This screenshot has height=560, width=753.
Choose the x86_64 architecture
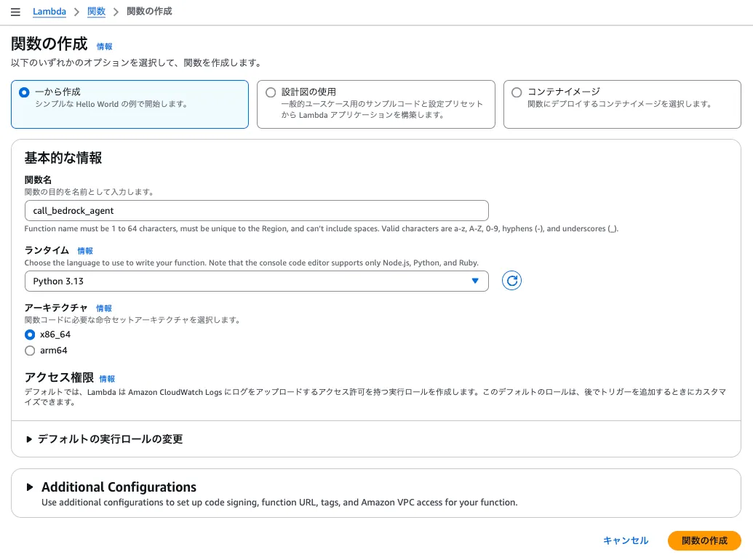(30, 335)
